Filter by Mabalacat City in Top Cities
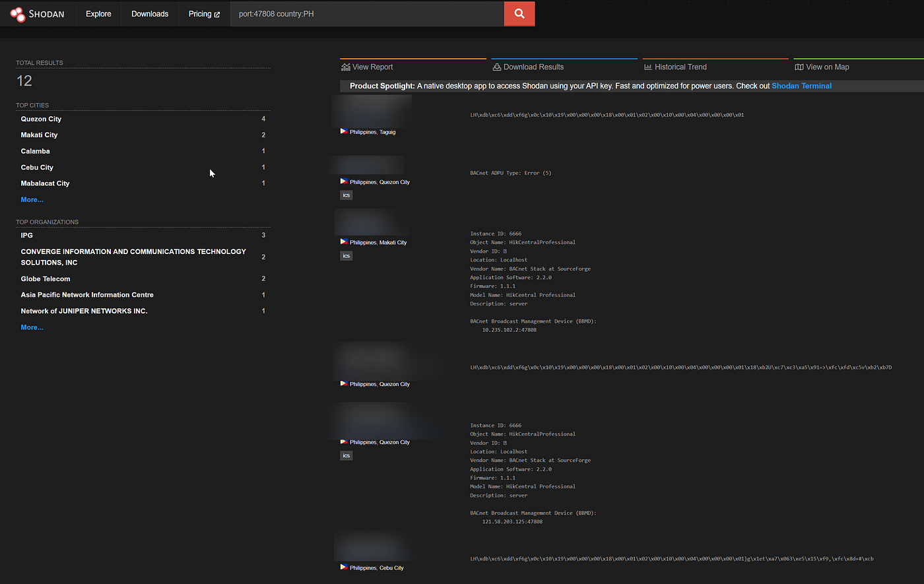924x584 pixels. point(45,183)
